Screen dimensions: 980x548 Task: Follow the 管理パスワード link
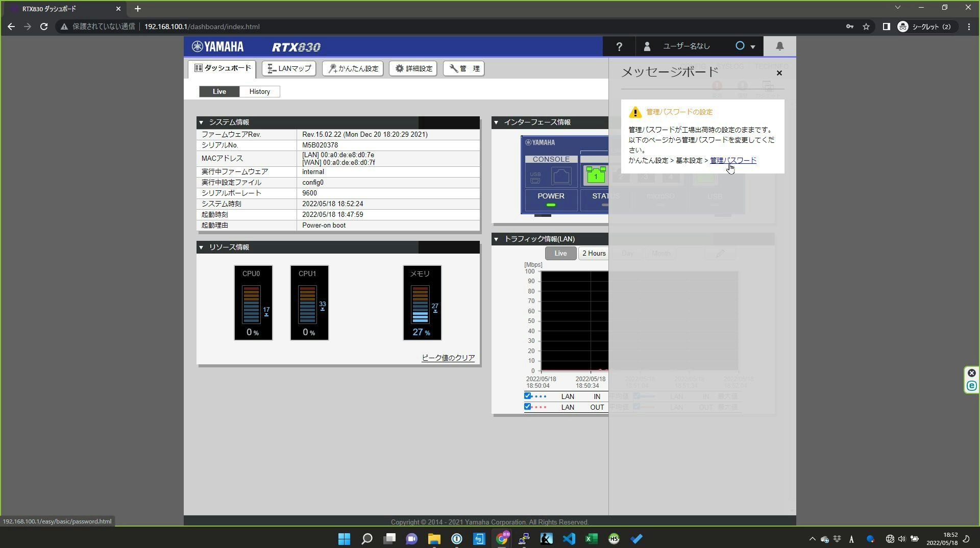point(733,160)
